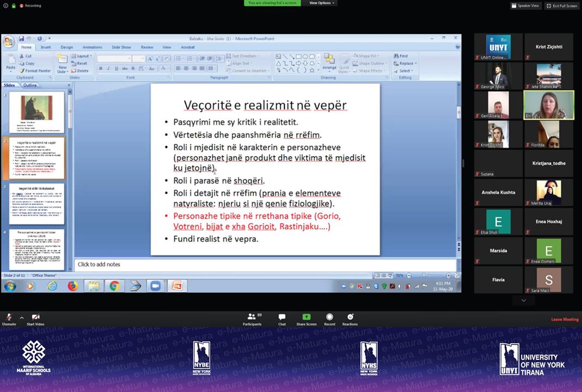Show more participants with down chevron
The image size is (582, 392).
pyautogui.click(x=523, y=301)
